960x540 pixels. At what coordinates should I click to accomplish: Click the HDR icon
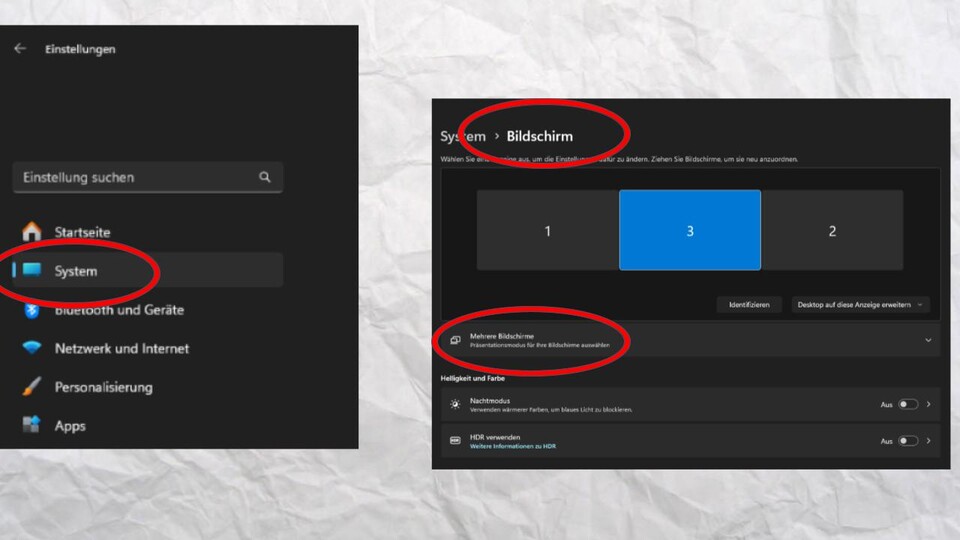tap(455, 441)
